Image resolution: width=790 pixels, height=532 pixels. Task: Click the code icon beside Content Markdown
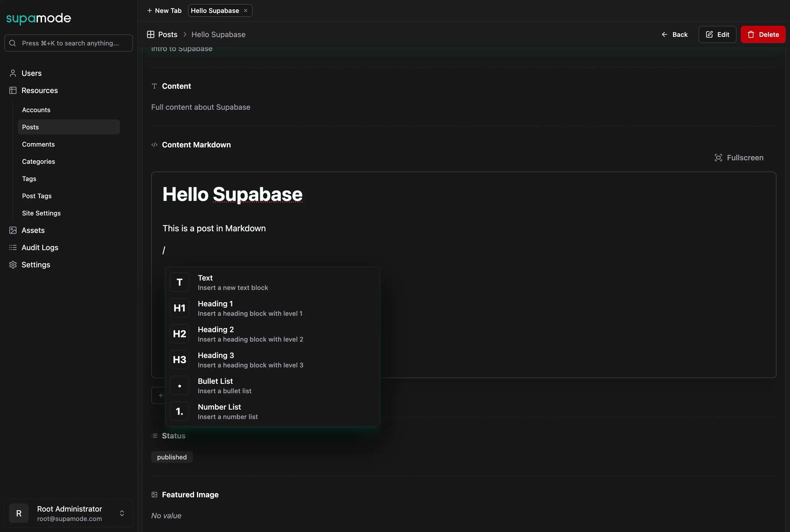tap(154, 144)
